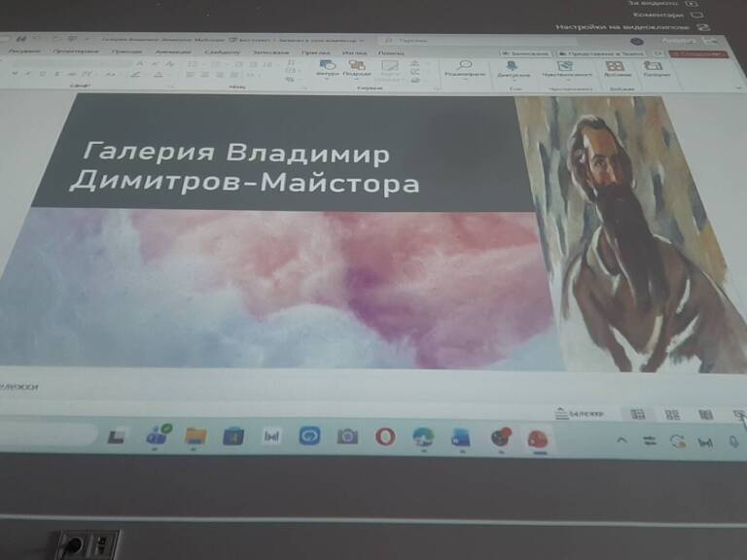The width and height of the screenshot is (747, 560).
Task: Open the Преходи ribbon tab
Action: pyautogui.click(x=126, y=51)
